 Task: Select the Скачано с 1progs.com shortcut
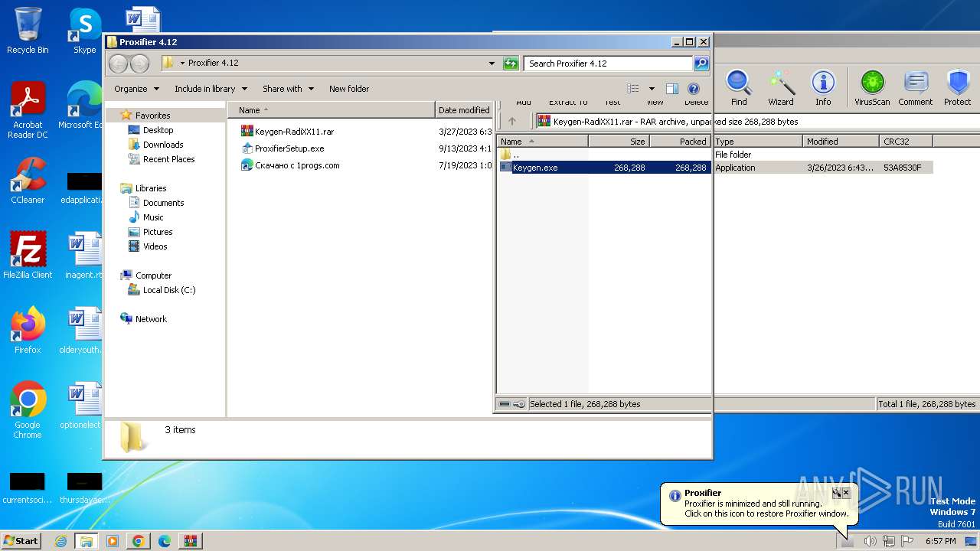[290, 165]
